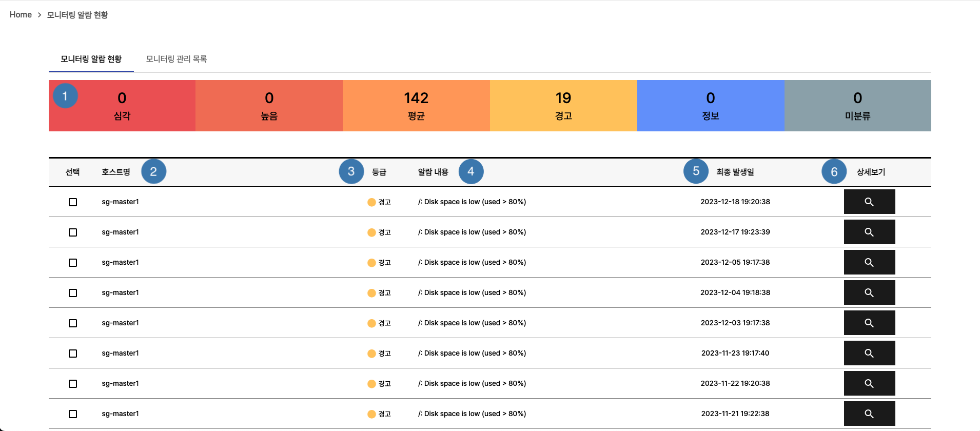Filter by the orange 평균 tile showing 142
Screen dimensions: 980x431
click(416, 106)
